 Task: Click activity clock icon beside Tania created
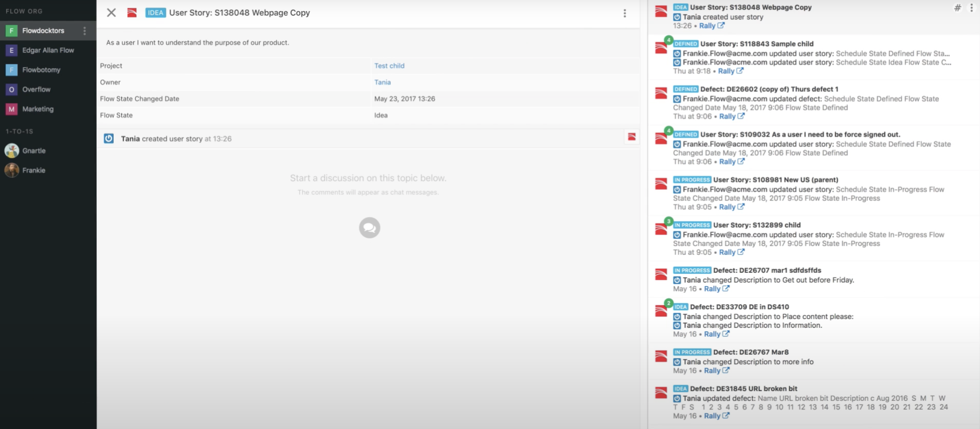click(109, 139)
